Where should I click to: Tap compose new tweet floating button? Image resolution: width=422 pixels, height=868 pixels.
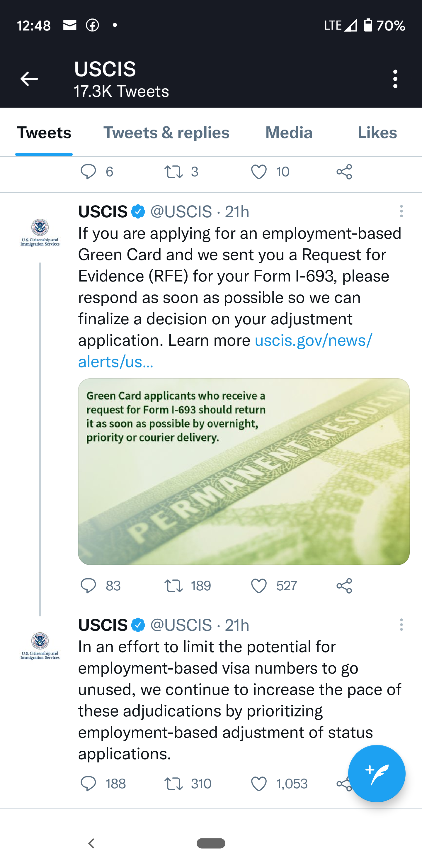(x=376, y=773)
